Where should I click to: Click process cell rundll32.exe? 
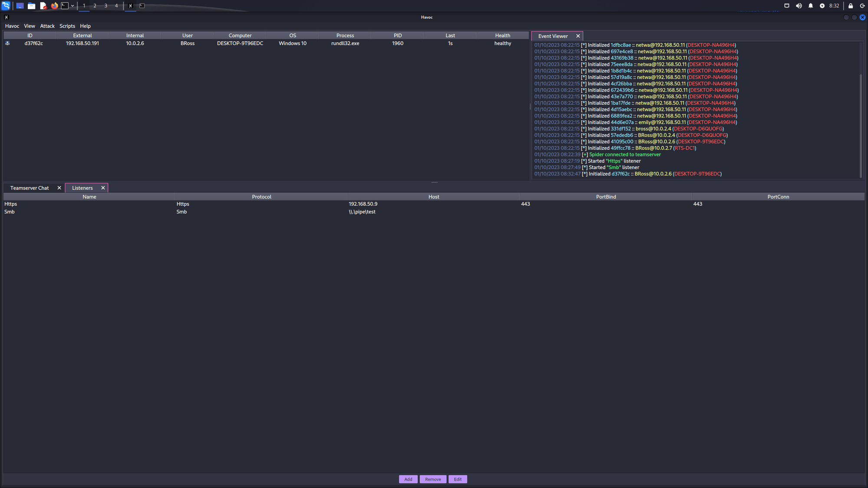tap(345, 43)
